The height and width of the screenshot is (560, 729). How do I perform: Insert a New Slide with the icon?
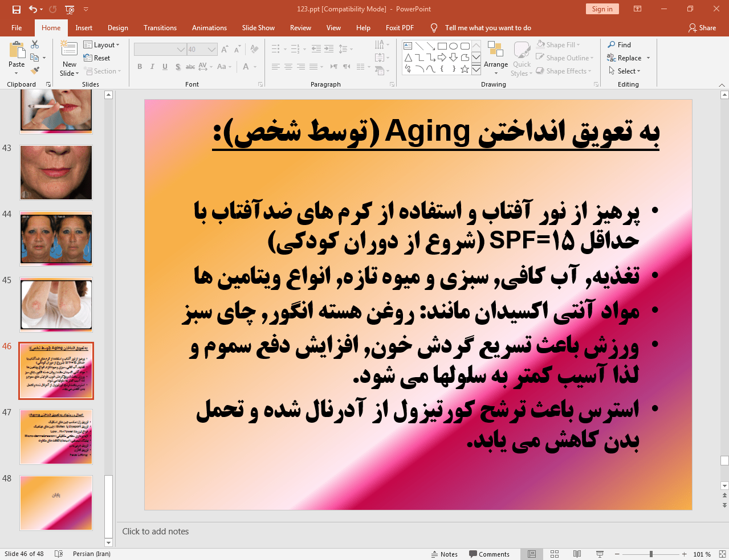69,48
